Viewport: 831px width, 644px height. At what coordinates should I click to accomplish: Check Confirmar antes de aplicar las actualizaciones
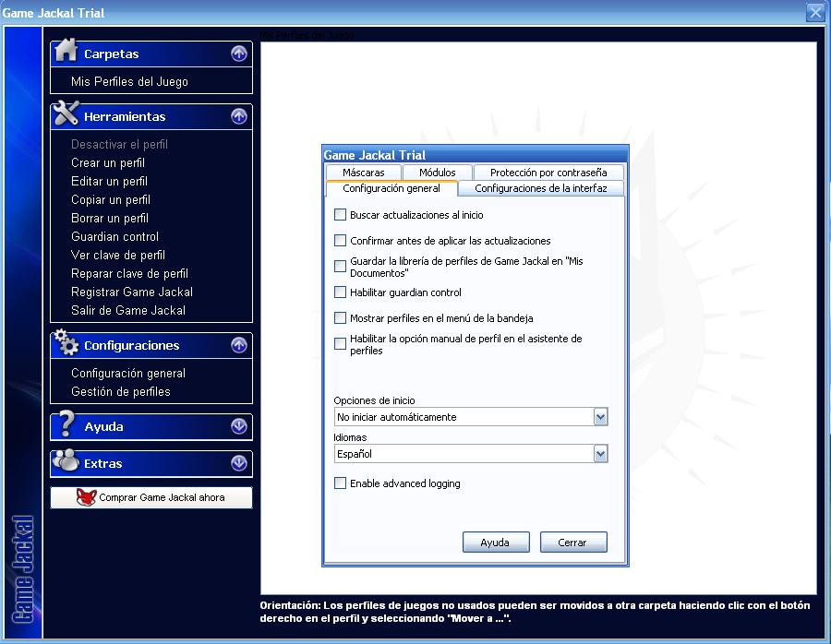(340, 241)
